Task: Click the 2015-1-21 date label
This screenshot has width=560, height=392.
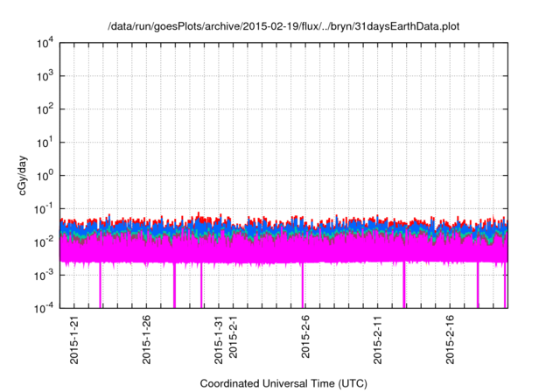Action: tap(73, 339)
